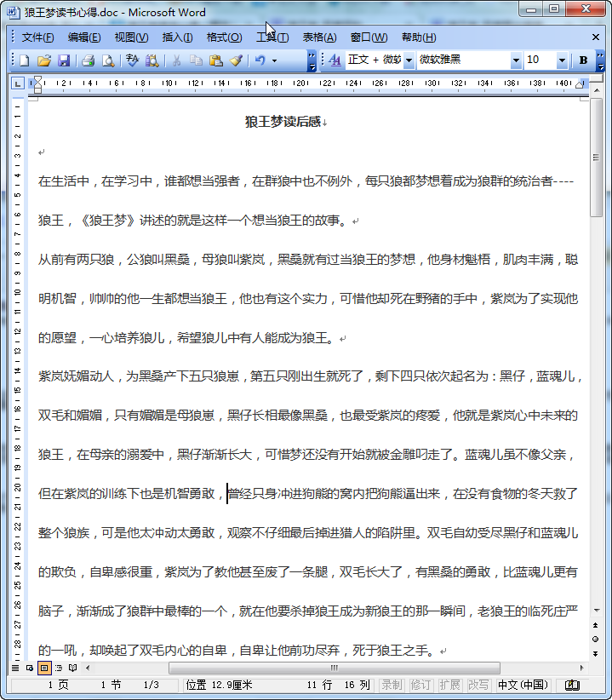Click the 位置 12.9厘米 status field
Viewport: 612px width, 700px height.
(220, 685)
